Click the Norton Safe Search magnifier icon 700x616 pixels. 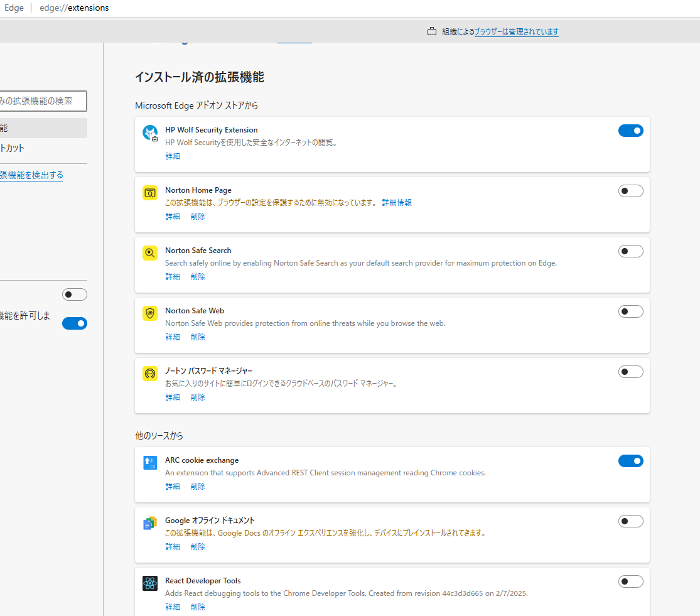(x=150, y=253)
